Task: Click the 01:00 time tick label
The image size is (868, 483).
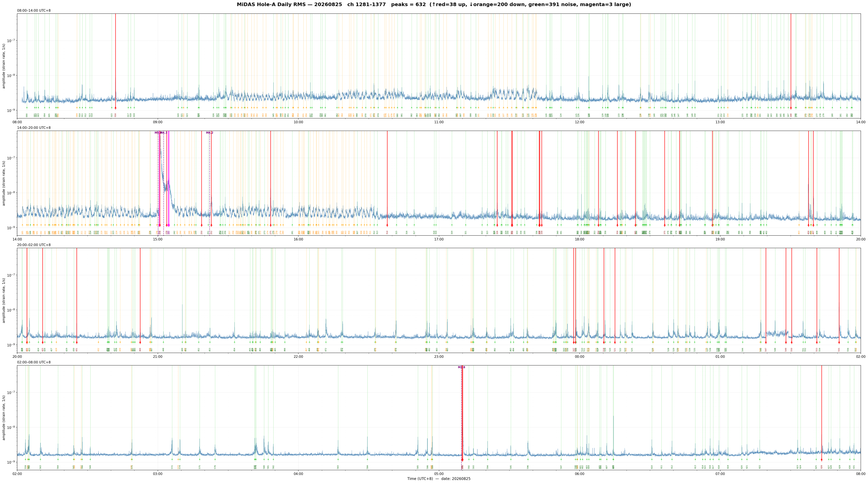Action: 720,356
